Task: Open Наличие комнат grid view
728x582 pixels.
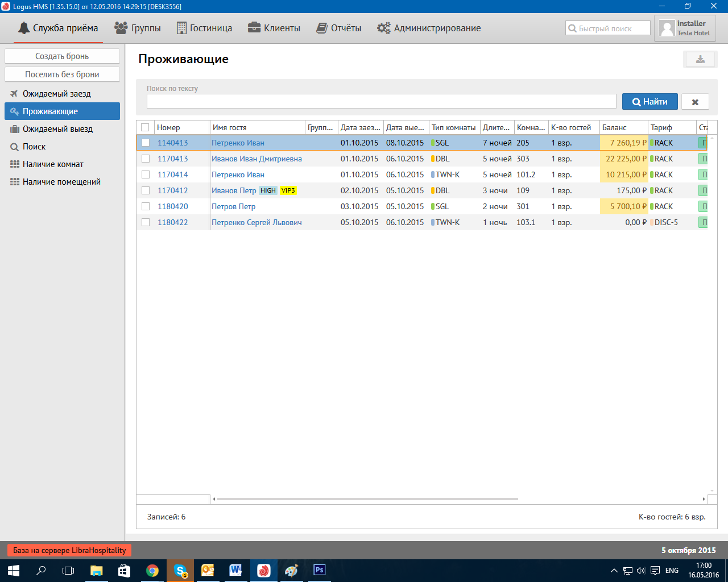Action: click(53, 164)
